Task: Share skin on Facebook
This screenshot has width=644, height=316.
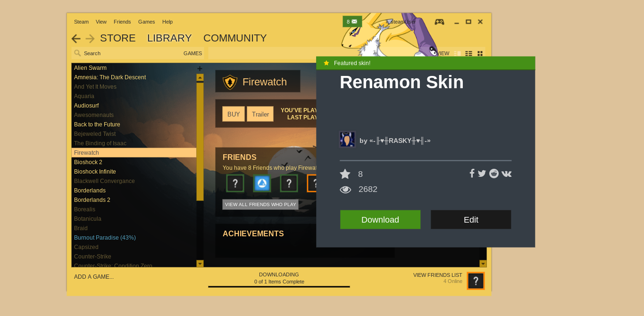Action: click(x=472, y=173)
